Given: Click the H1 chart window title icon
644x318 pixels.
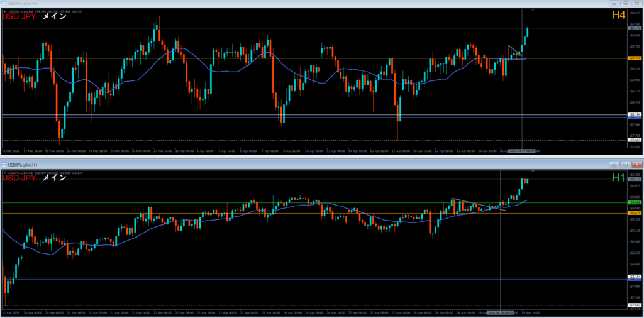Looking at the screenshot, I should pos(4,165).
